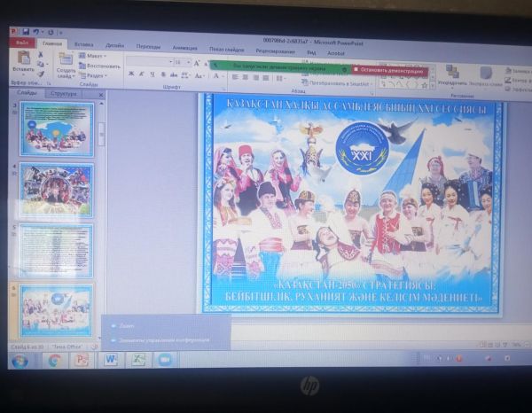
Task: Switch to the Structure (Структура) pane tab
Action: (64, 93)
